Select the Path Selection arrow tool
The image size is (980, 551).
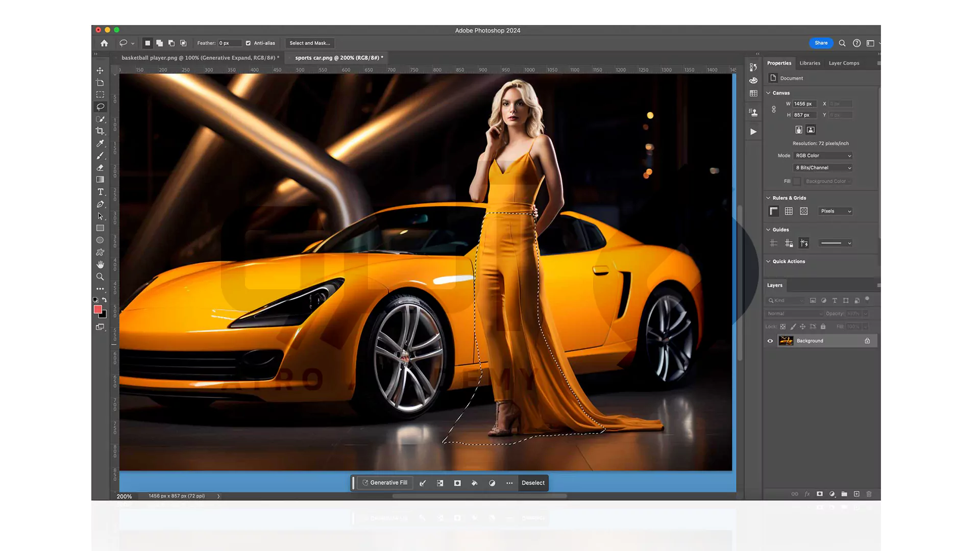point(100,216)
